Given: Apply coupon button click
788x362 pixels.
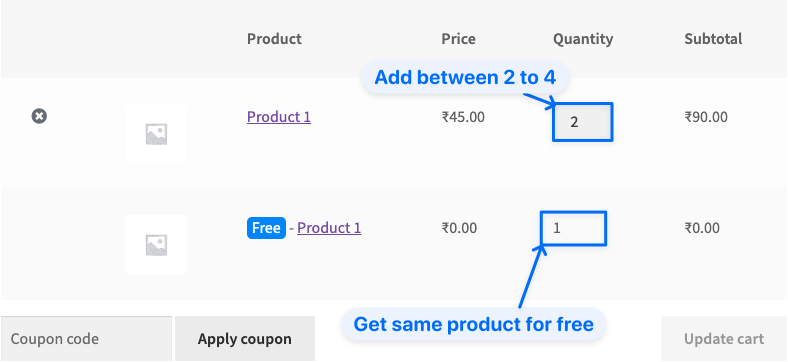Looking at the screenshot, I should coord(245,339).
